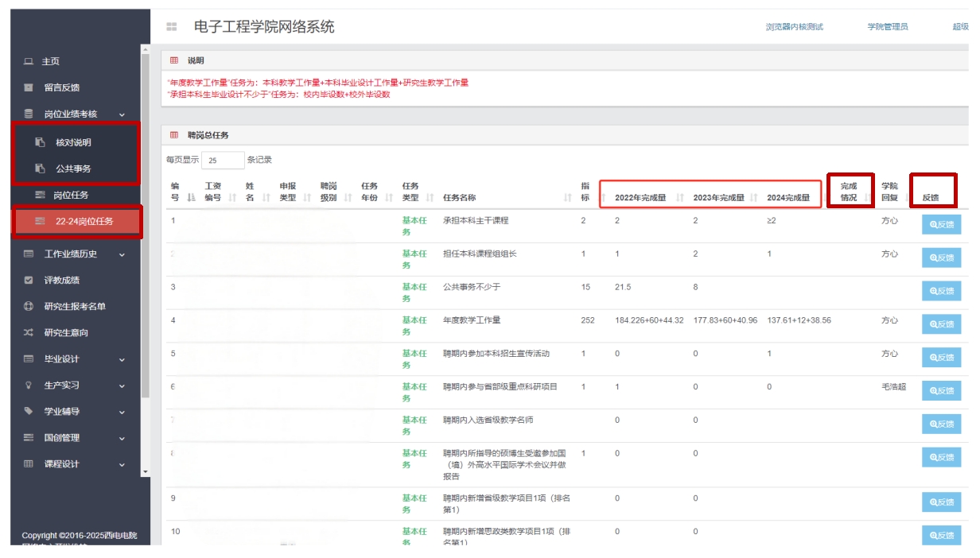Screen dimensions: 980x558
Task: Expand the 生产实习 menu section
Action: click(x=122, y=386)
